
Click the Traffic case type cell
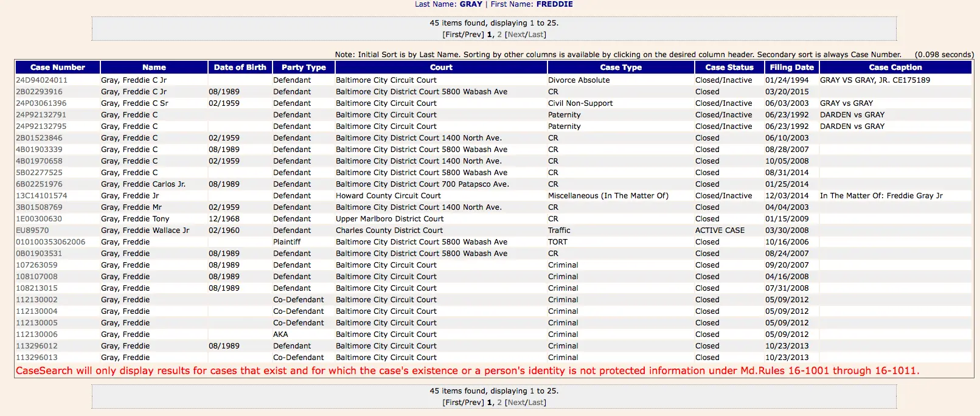(559, 231)
